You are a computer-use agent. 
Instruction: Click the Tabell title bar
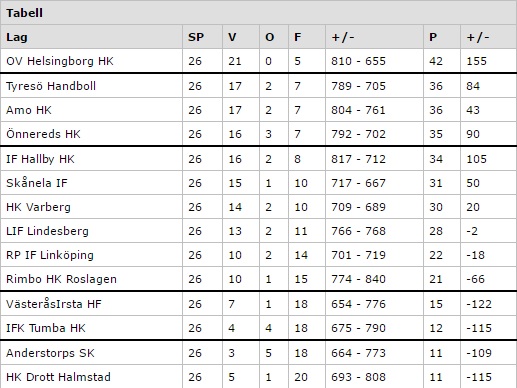click(x=258, y=13)
